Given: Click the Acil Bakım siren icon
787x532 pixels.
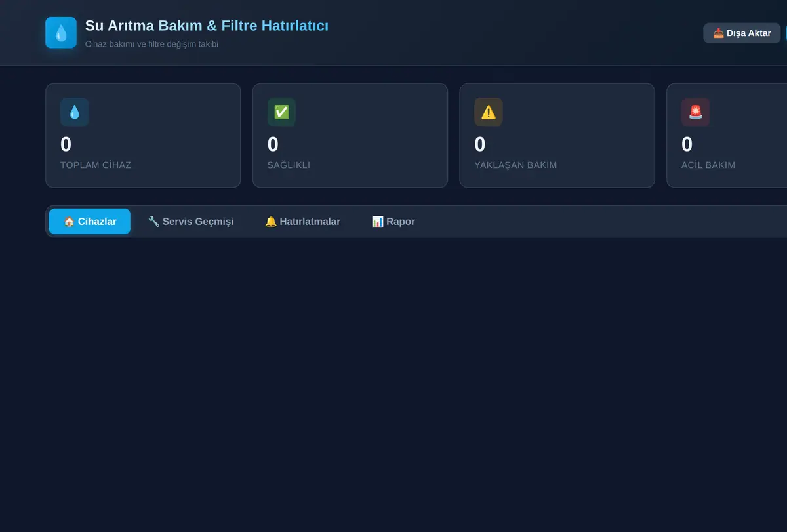Looking at the screenshot, I should [x=695, y=112].
